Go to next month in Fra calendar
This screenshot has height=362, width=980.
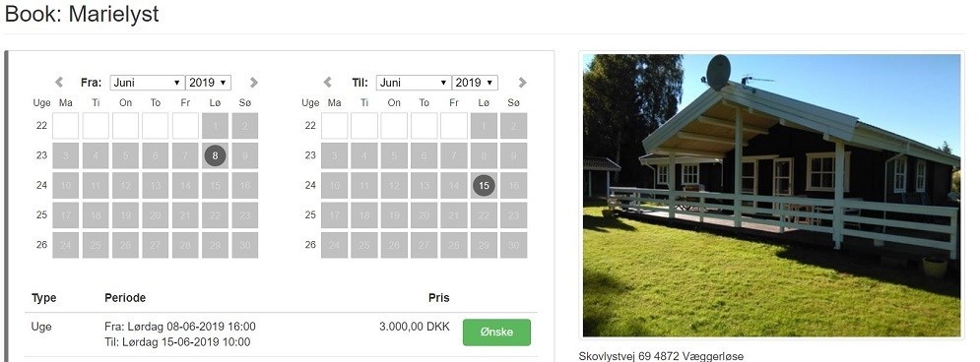254,83
